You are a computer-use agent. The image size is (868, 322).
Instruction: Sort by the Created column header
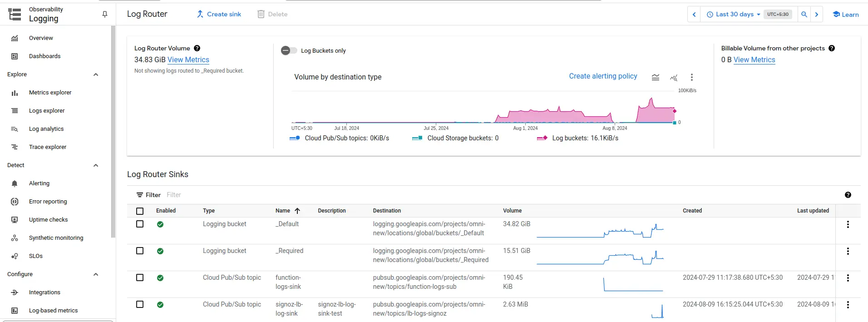692,211
